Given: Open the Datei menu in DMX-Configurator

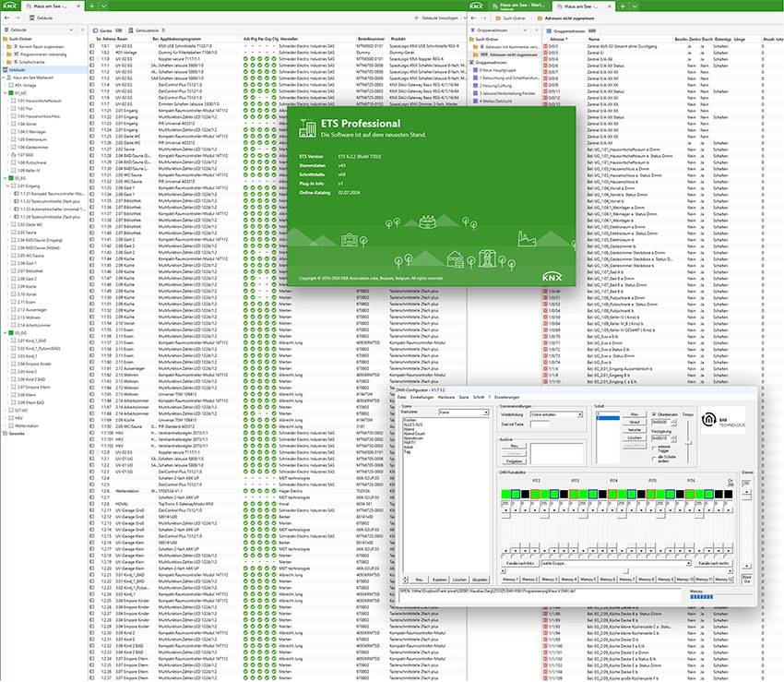Looking at the screenshot, I should tap(401, 397).
